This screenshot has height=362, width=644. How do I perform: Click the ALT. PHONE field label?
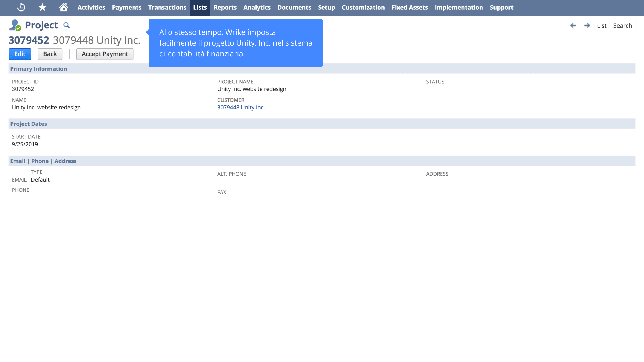232,174
